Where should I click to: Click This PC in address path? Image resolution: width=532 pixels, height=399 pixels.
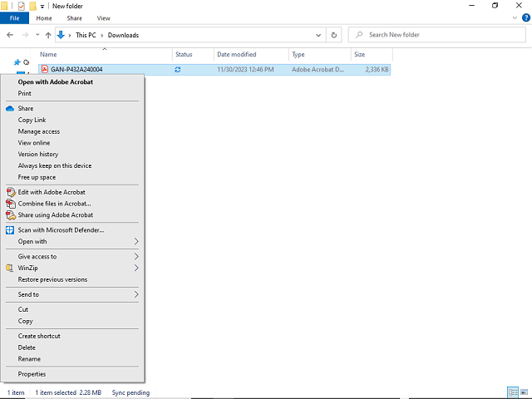pyautogui.click(x=86, y=35)
